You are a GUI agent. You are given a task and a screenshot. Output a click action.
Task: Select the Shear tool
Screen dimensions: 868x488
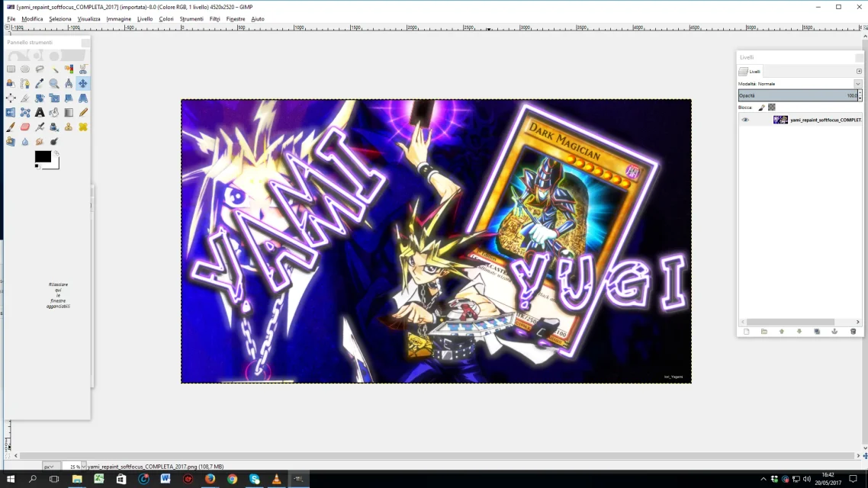click(69, 98)
